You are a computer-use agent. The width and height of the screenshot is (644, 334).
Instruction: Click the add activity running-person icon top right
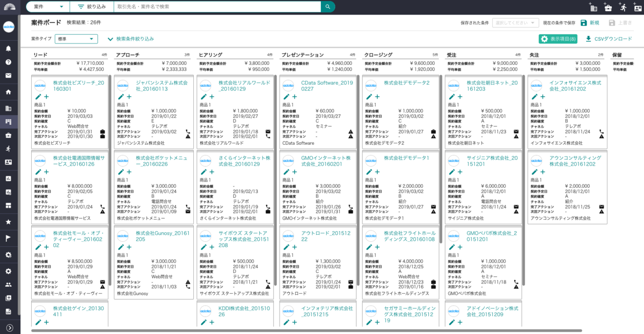coord(623,7)
